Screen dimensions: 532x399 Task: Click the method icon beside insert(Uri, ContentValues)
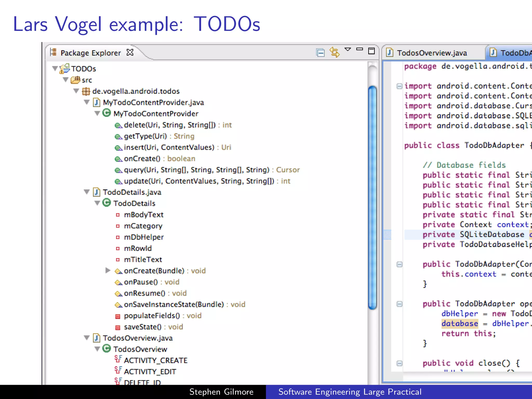(x=118, y=148)
